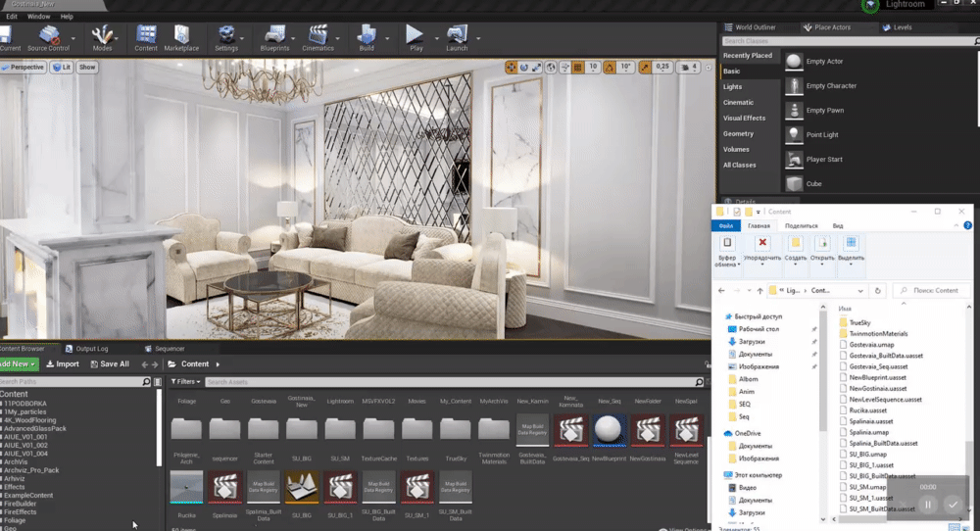
Task: Toggle rotation snapping in the viewport
Action: tap(610, 67)
